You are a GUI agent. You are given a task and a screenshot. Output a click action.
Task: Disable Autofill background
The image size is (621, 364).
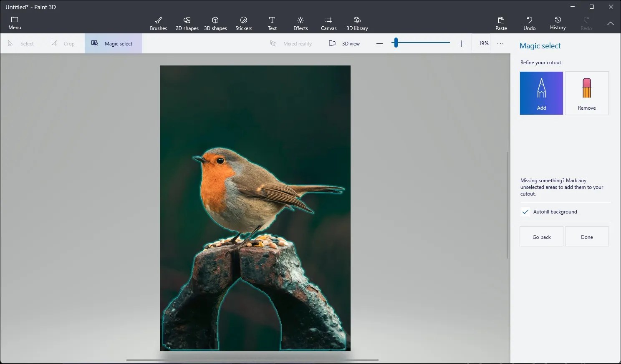coord(525,212)
